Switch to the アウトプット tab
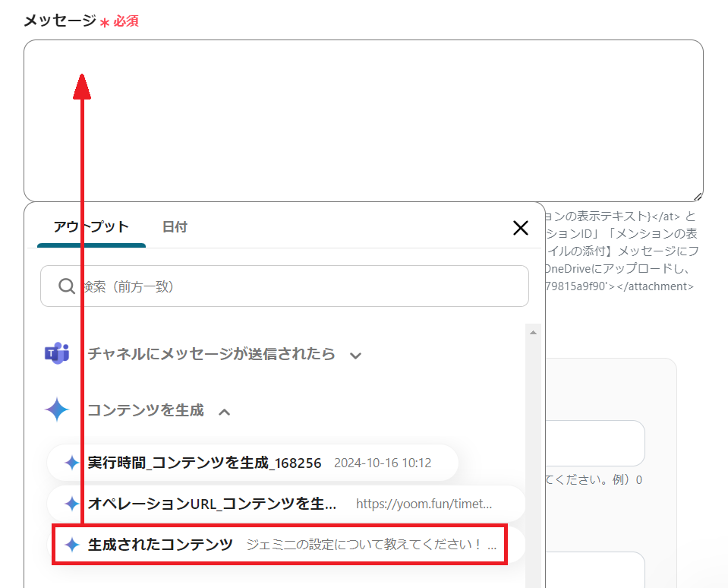728x588 pixels. click(91, 227)
